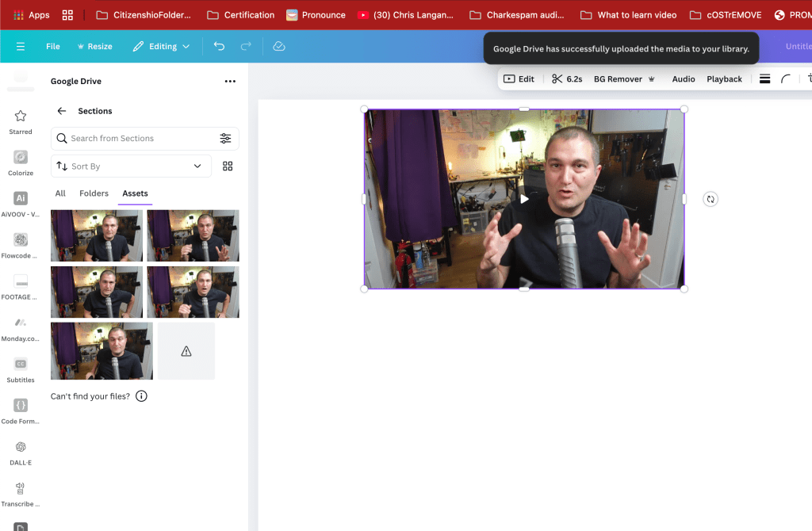Open the AiVOOV app in sidebar

click(x=20, y=204)
